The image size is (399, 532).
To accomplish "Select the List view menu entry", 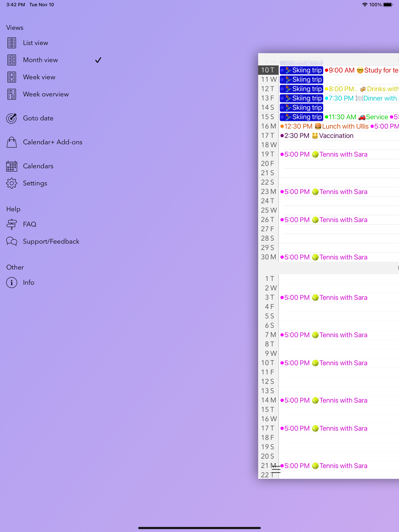I will [35, 43].
